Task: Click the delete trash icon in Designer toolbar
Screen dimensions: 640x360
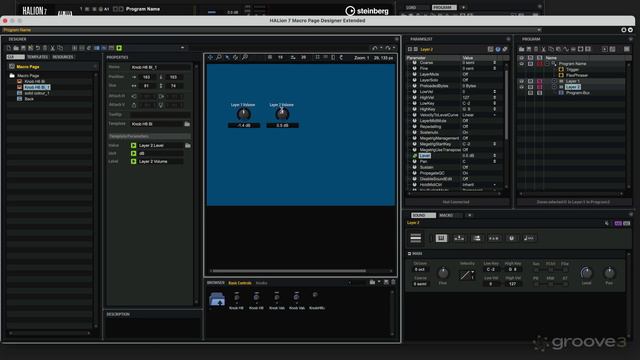Action: point(45,48)
